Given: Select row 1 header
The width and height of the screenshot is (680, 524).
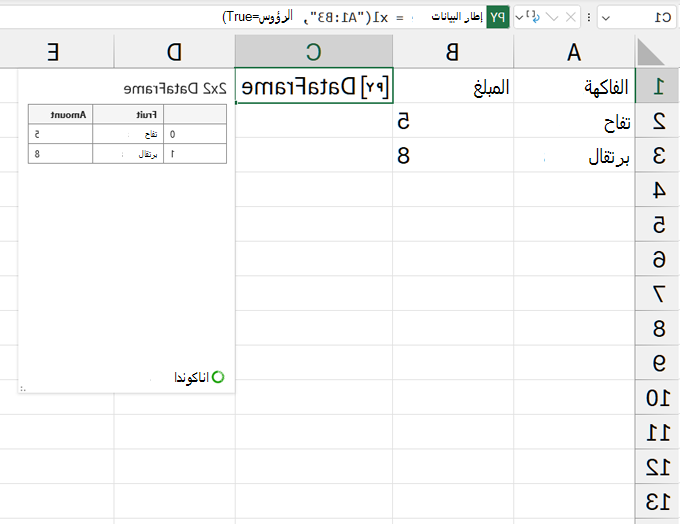Looking at the screenshot, I should tap(657, 85).
